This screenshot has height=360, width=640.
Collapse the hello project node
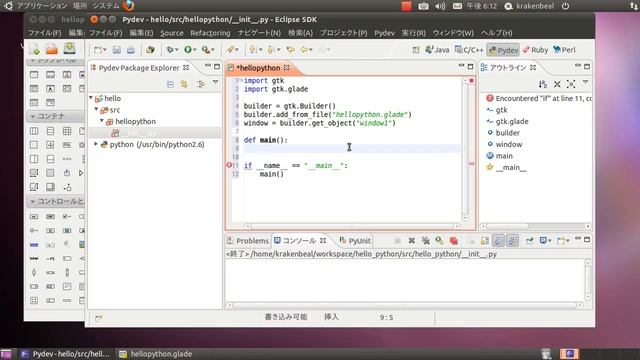91,98
